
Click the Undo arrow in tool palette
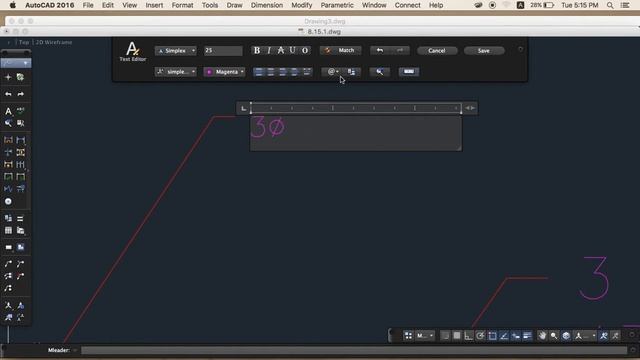point(8,94)
